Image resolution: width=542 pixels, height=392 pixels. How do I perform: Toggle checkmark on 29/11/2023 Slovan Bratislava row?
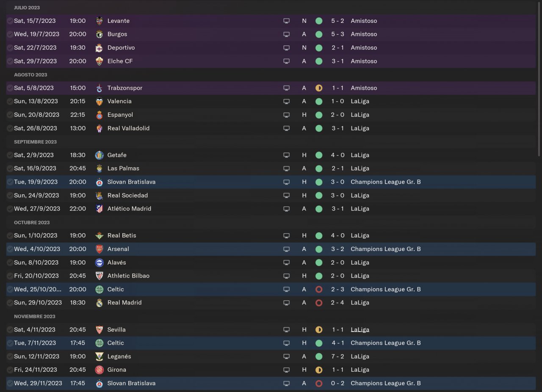point(10,384)
